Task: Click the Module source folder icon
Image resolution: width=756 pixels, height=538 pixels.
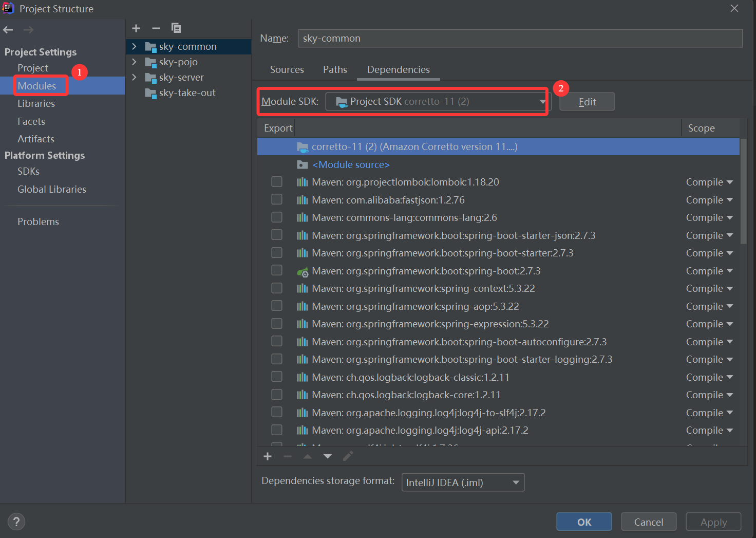Action: pyautogui.click(x=303, y=165)
